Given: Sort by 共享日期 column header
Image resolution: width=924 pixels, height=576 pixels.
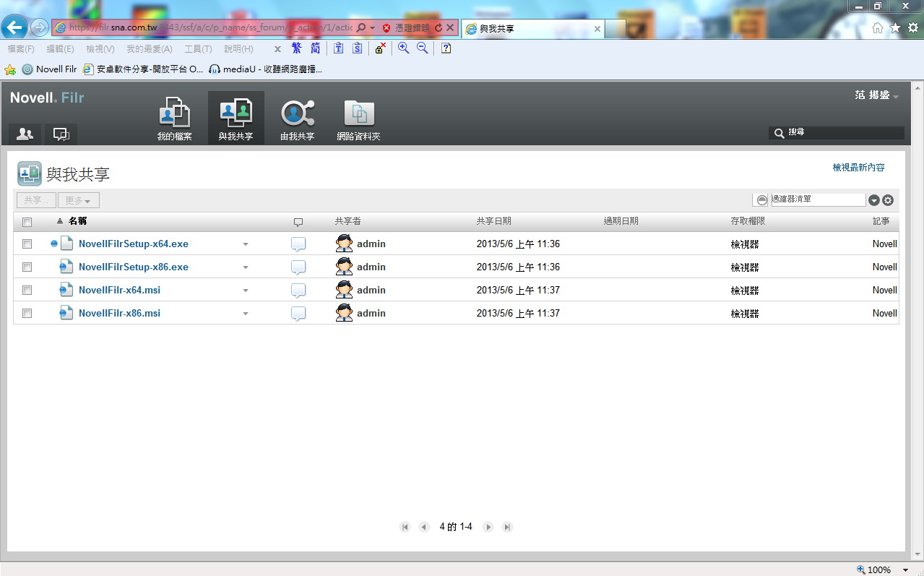Looking at the screenshot, I should [494, 221].
